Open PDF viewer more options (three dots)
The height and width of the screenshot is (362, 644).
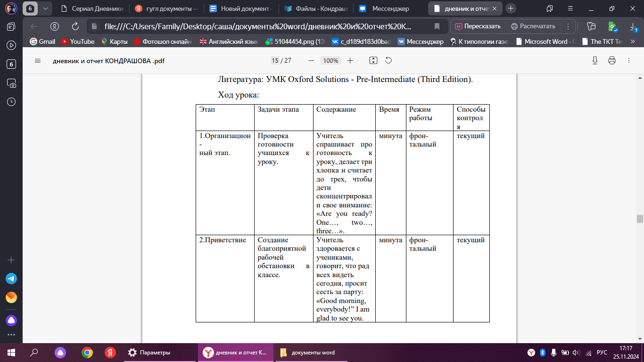[x=629, y=60]
